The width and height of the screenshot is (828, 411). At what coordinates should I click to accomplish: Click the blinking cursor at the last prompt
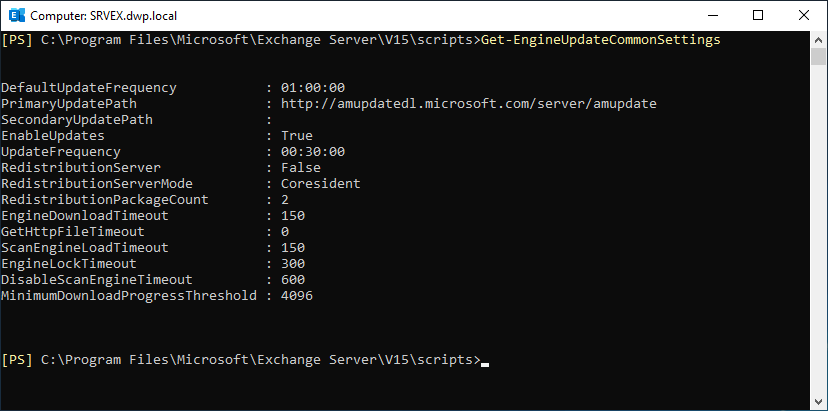click(x=485, y=360)
